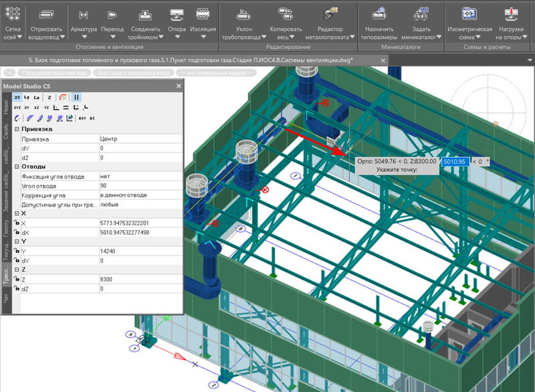The width and height of the screenshot is (535, 392).
Task: Select the XY plane mode icon in Model Studio panel top row
Action: point(17,98)
